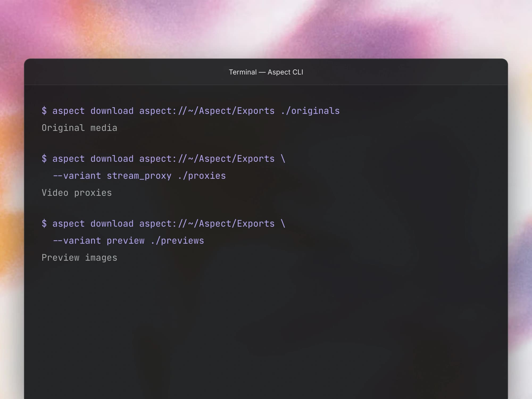Click the 'aspect download' command line above '--variant preview'
532x399 pixels.
click(164, 224)
